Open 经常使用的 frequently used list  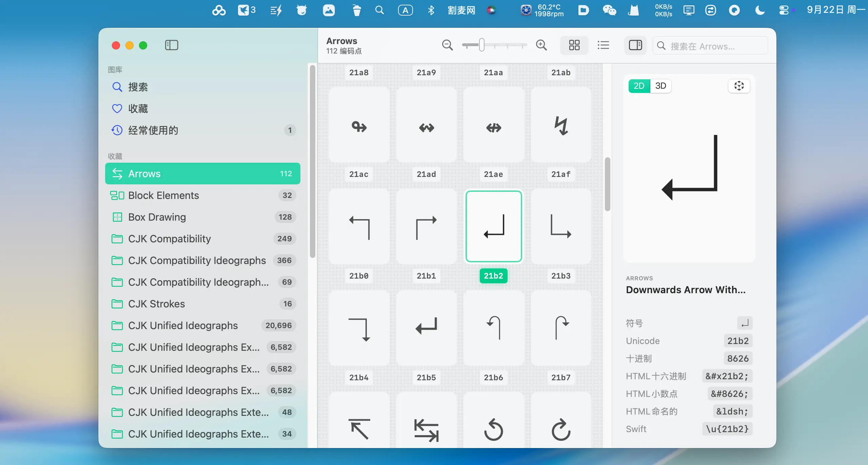pyautogui.click(x=153, y=130)
